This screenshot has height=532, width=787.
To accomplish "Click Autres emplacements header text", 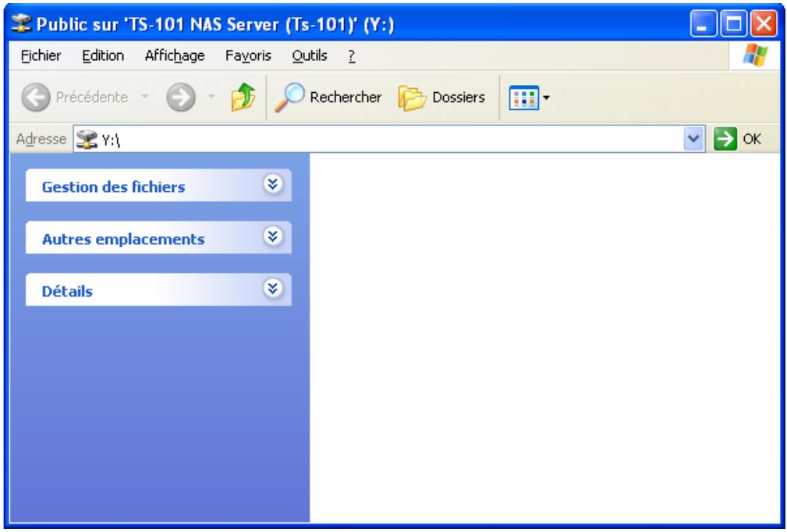I will pos(123,239).
